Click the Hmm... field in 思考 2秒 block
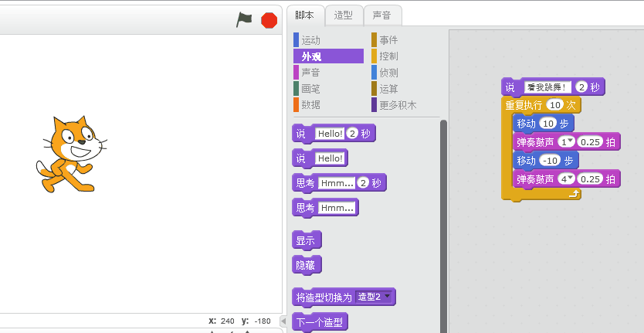 337,183
